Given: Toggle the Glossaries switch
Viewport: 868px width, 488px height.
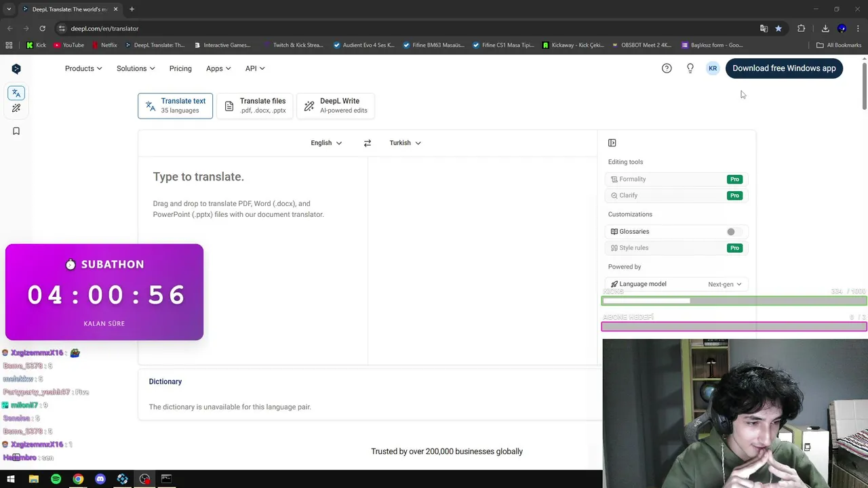Looking at the screenshot, I should click(x=734, y=232).
